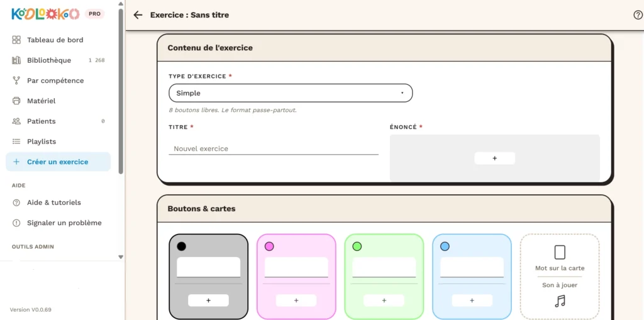Click the music note icon under Son à jouer

[x=560, y=302]
